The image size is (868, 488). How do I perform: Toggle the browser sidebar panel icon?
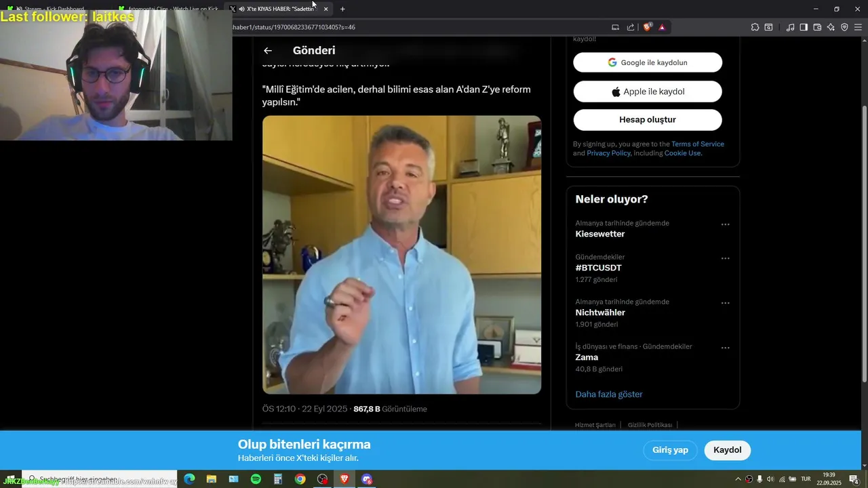[804, 27]
